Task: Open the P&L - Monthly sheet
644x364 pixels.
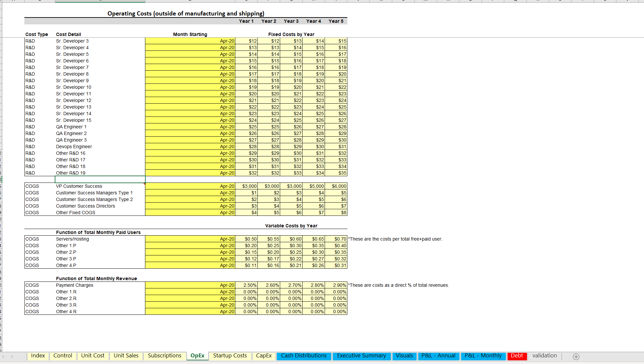Action: coord(483,356)
